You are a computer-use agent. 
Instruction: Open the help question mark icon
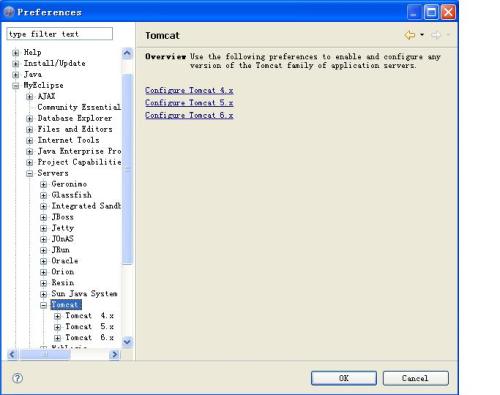pos(17,378)
